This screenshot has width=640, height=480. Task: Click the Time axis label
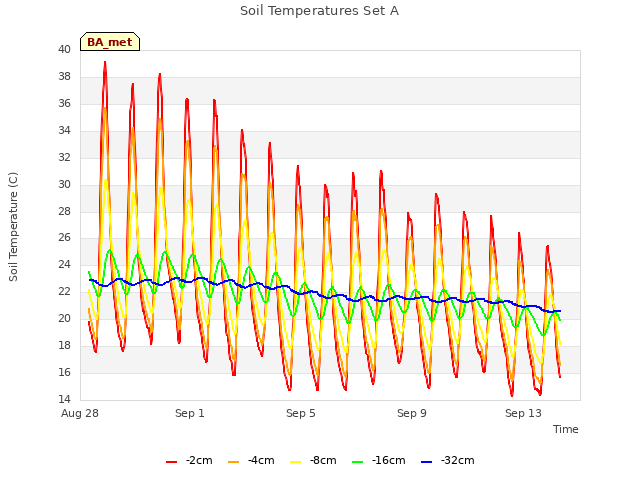click(x=565, y=429)
